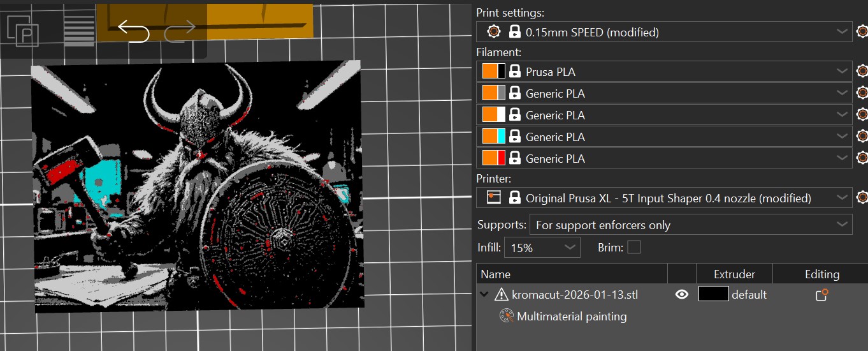Click the Undo arrow in the toolbar

133,31
